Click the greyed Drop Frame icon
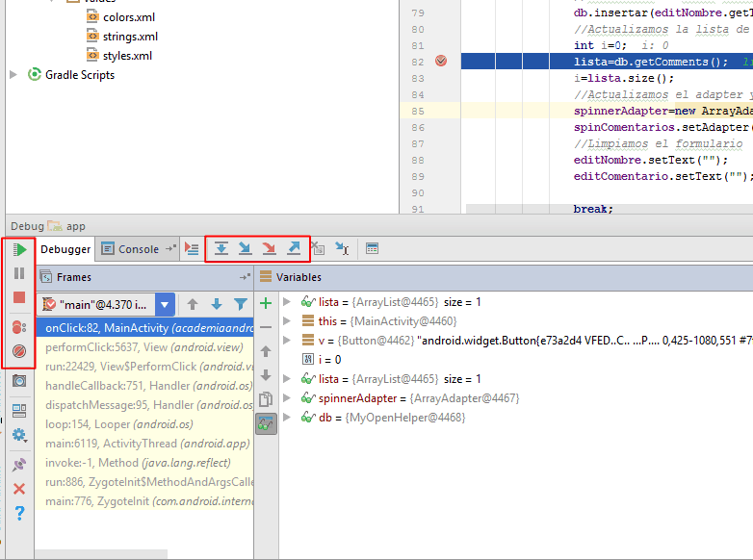This screenshot has width=753, height=560. coord(318,248)
